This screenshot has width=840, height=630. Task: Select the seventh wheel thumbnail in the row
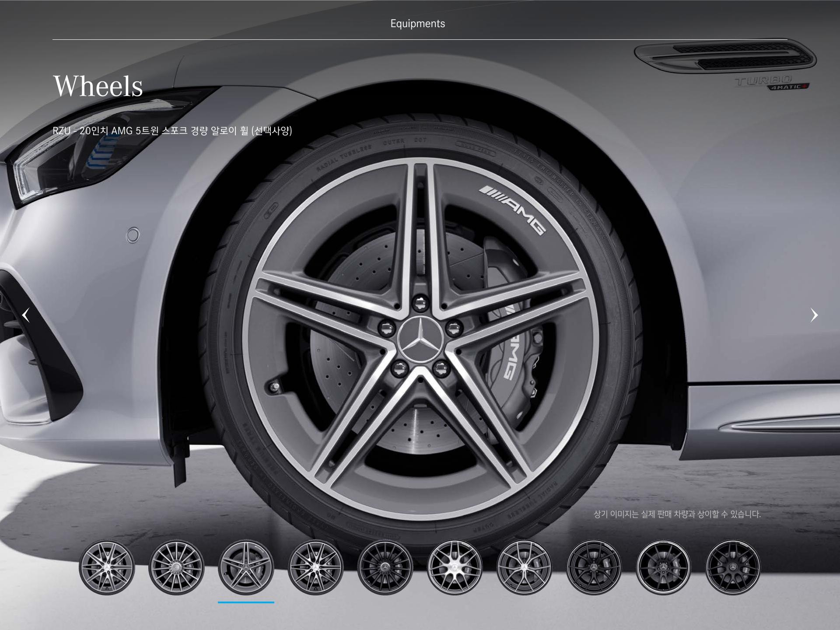point(524,567)
